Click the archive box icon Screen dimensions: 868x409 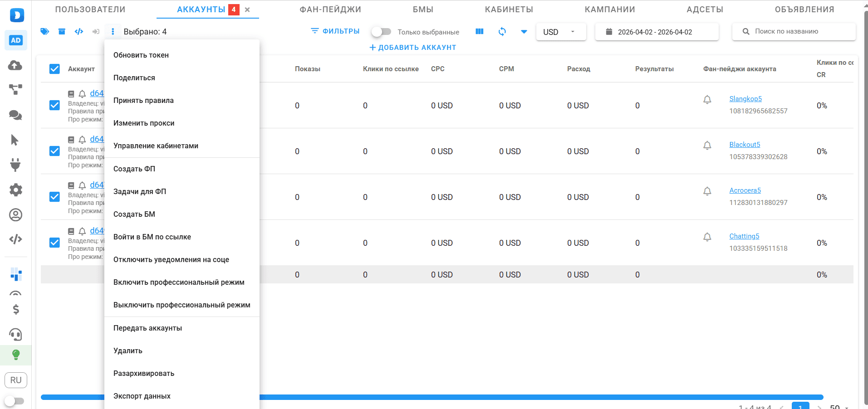tap(62, 31)
